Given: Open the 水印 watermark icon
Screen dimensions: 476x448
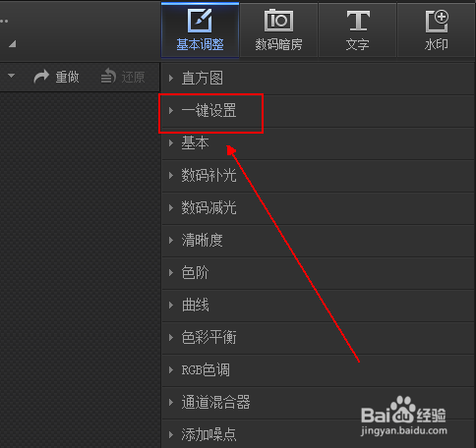Looking at the screenshot, I should coord(437,21).
